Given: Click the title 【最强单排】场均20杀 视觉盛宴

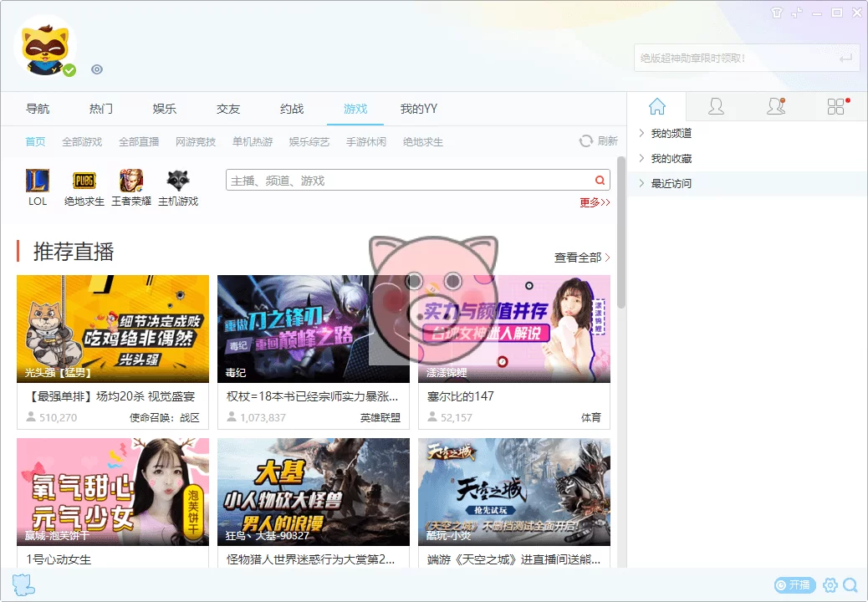Looking at the screenshot, I should point(110,396).
